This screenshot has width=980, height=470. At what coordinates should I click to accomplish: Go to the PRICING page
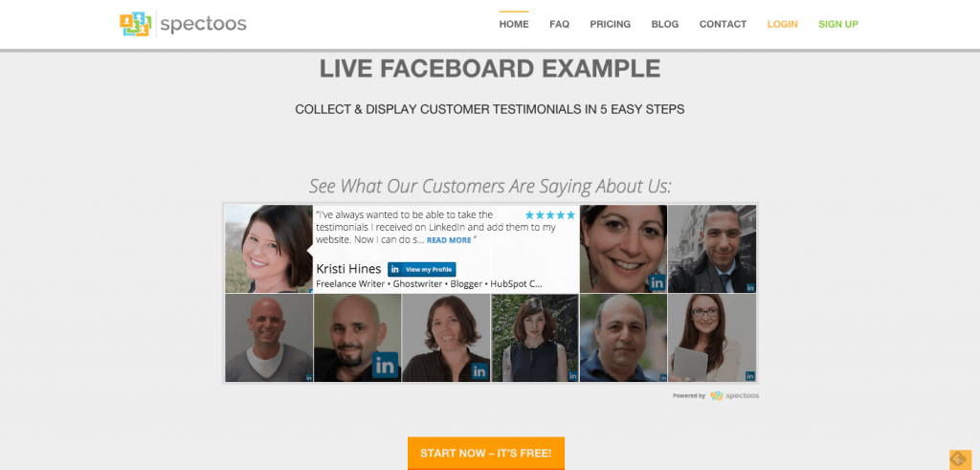[x=610, y=24]
